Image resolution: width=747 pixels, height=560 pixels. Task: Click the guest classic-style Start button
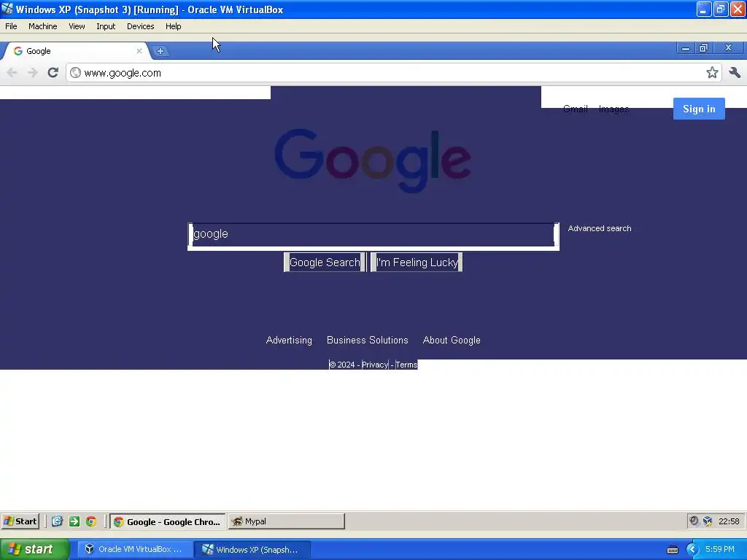[x=20, y=521]
